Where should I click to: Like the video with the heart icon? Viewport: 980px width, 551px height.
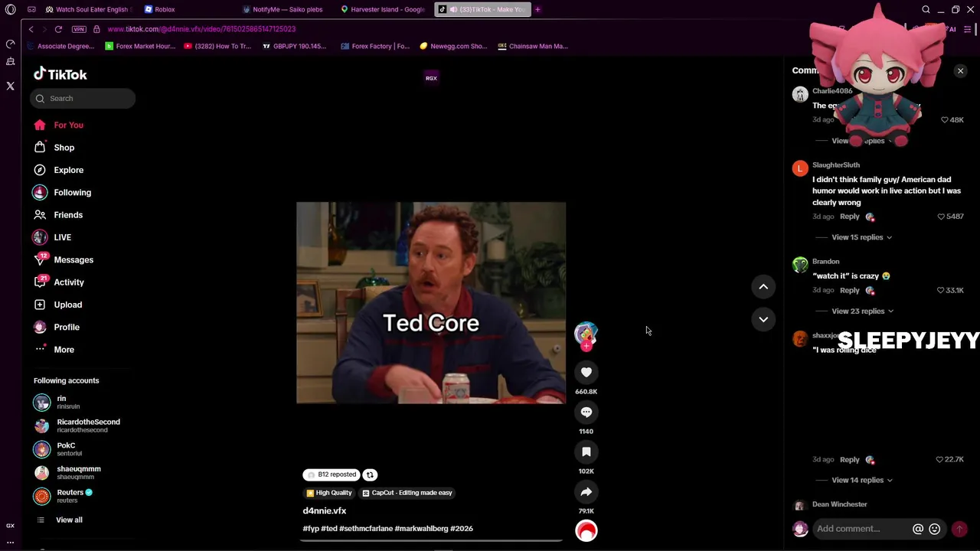[586, 372]
